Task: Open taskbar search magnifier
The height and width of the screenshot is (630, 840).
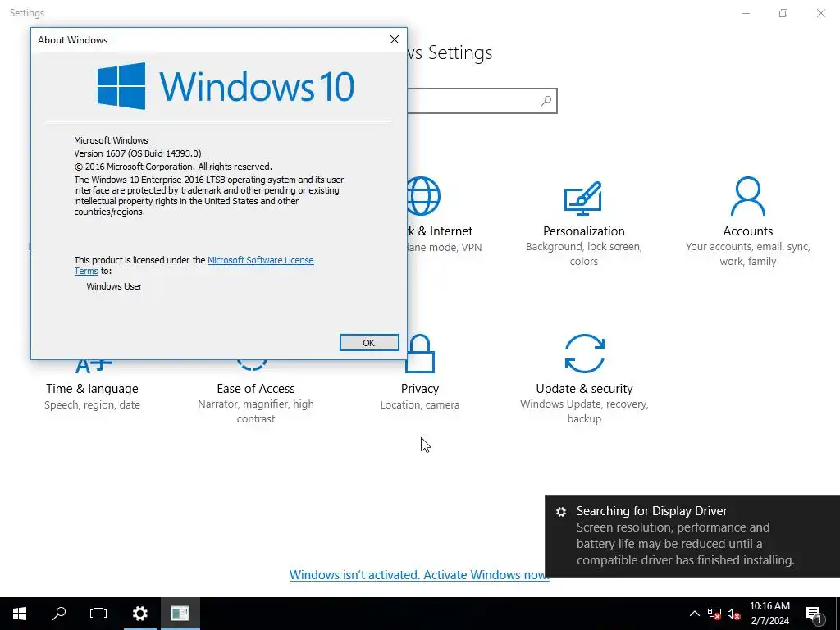Action: point(59,614)
